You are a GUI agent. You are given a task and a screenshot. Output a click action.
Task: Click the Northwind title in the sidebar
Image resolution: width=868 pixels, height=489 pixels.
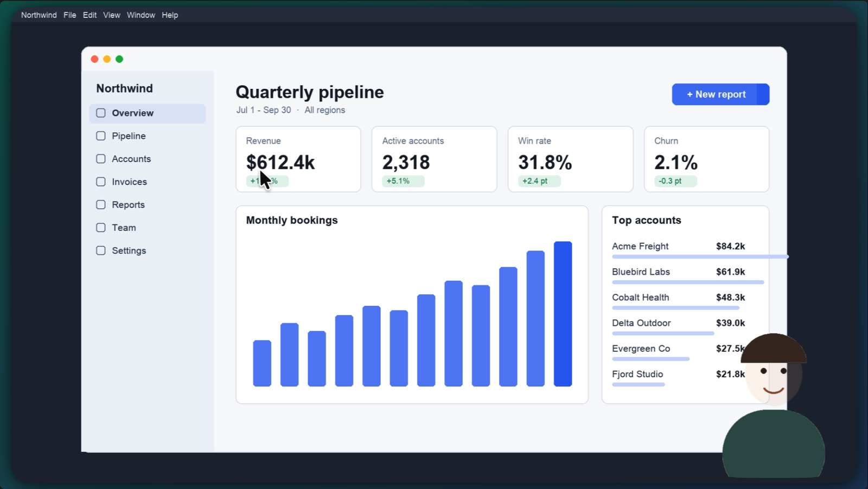point(124,88)
